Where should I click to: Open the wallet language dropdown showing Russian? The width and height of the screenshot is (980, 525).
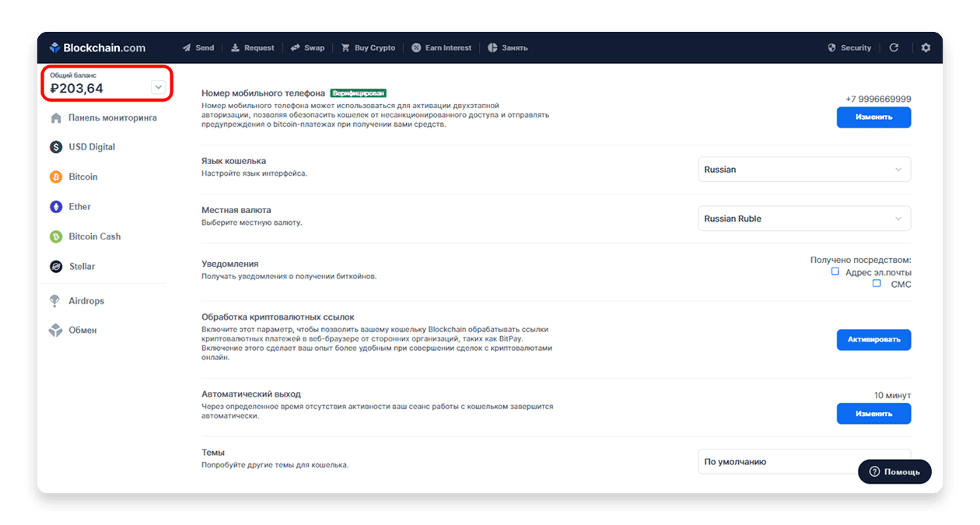pos(804,170)
